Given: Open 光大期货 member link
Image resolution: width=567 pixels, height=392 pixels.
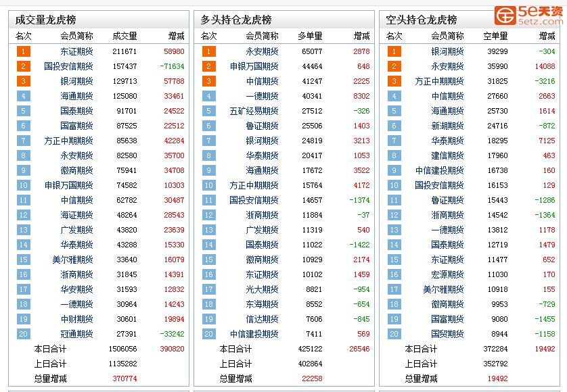Looking at the screenshot, I should [x=262, y=289].
